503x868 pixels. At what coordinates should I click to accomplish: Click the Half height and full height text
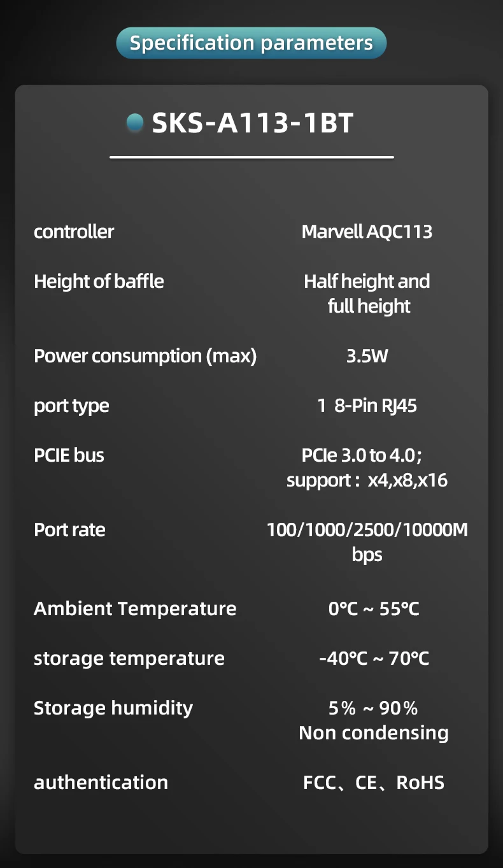[367, 294]
